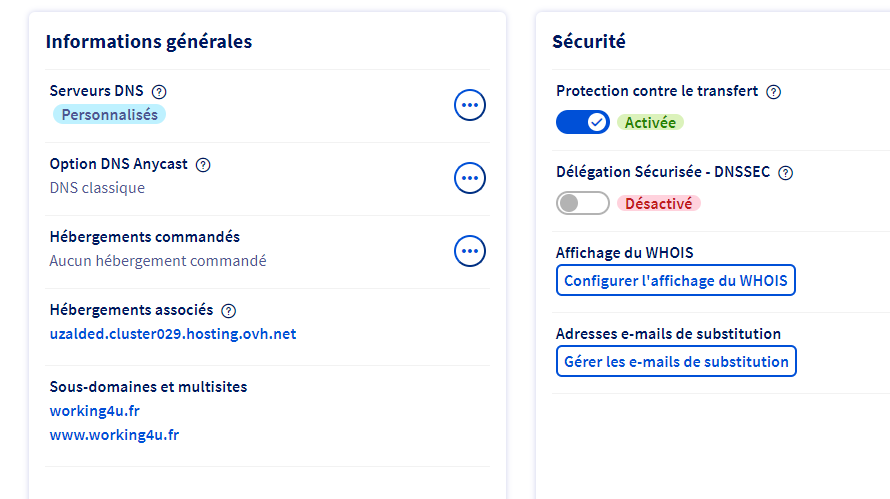Click the help icon beside Serveurs DNS
890x499 pixels.
[159, 92]
